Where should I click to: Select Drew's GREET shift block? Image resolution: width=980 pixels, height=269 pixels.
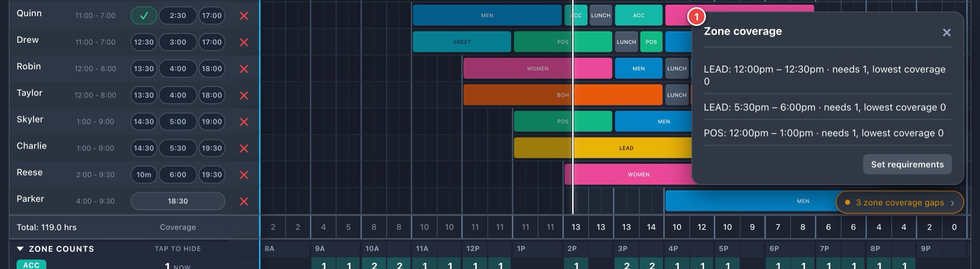(x=462, y=42)
